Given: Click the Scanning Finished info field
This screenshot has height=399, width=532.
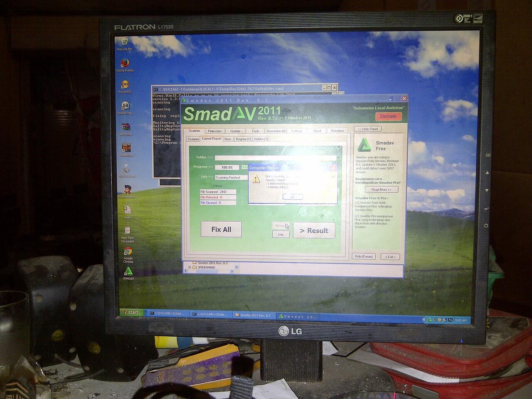Looking at the screenshot, I should click(x=232, y=177).
